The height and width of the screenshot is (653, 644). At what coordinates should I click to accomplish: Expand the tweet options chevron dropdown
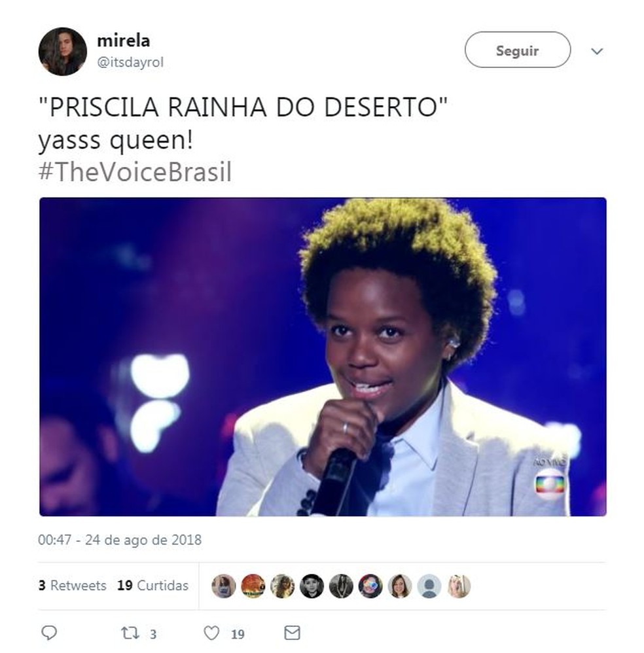pos(597,51)
